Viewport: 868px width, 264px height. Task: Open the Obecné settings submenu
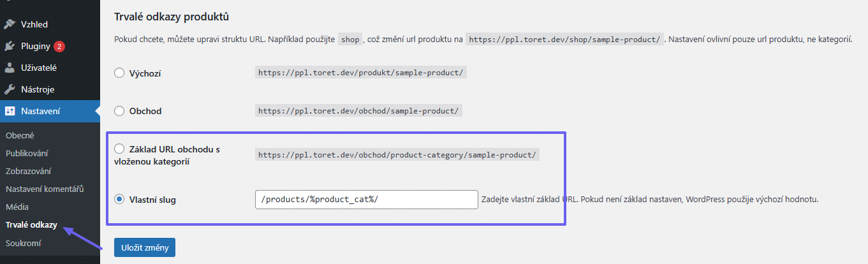pos(20,135)
